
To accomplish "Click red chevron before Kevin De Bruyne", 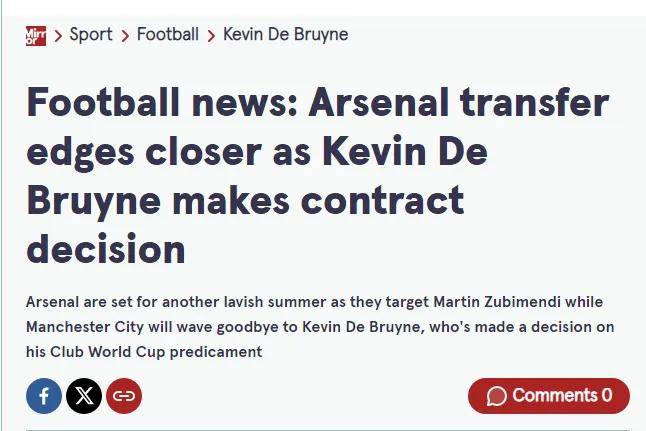I will (x=211, y=36).
